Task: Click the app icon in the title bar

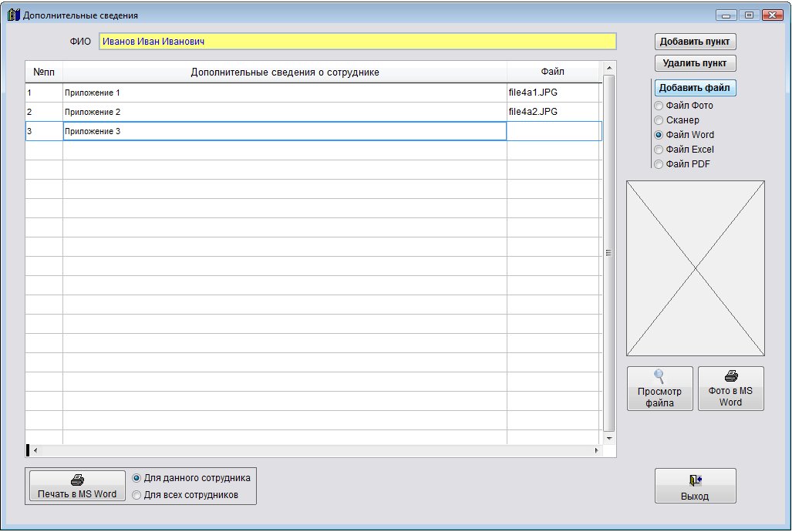Action: [13, 15]
